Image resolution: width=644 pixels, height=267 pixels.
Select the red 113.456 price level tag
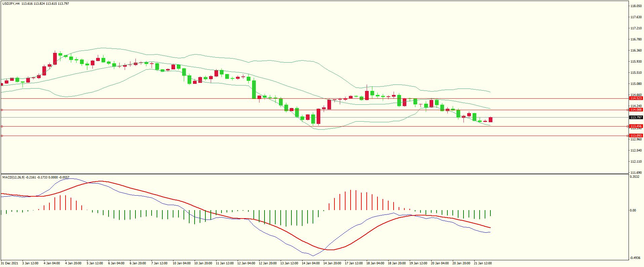pyautogui.click(x=636, y=126)
